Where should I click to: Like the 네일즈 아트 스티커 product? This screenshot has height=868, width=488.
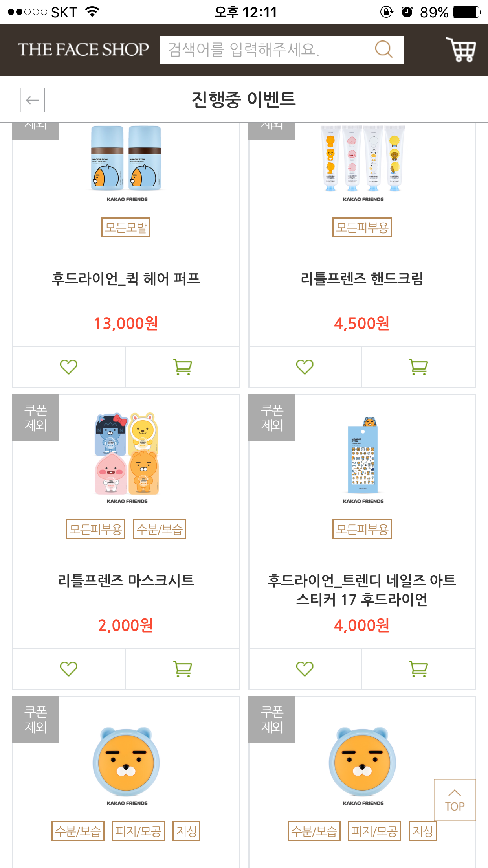click(305, 669)
